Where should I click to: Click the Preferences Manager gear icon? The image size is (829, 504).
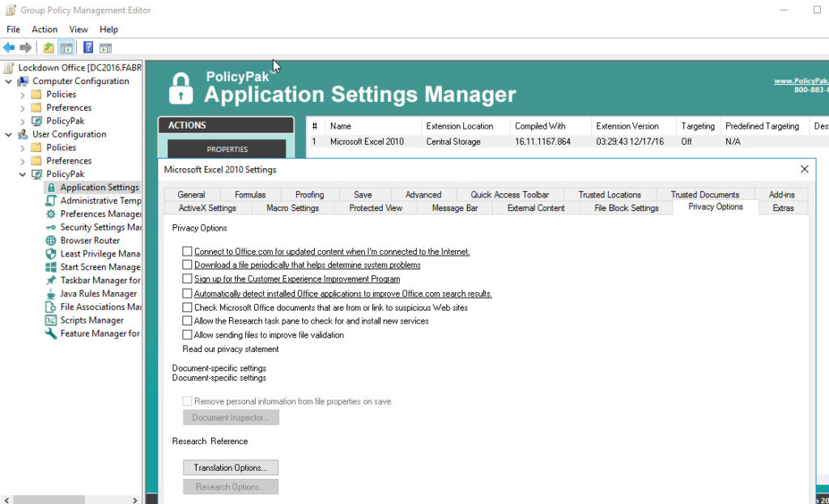[x=51, y=214]
